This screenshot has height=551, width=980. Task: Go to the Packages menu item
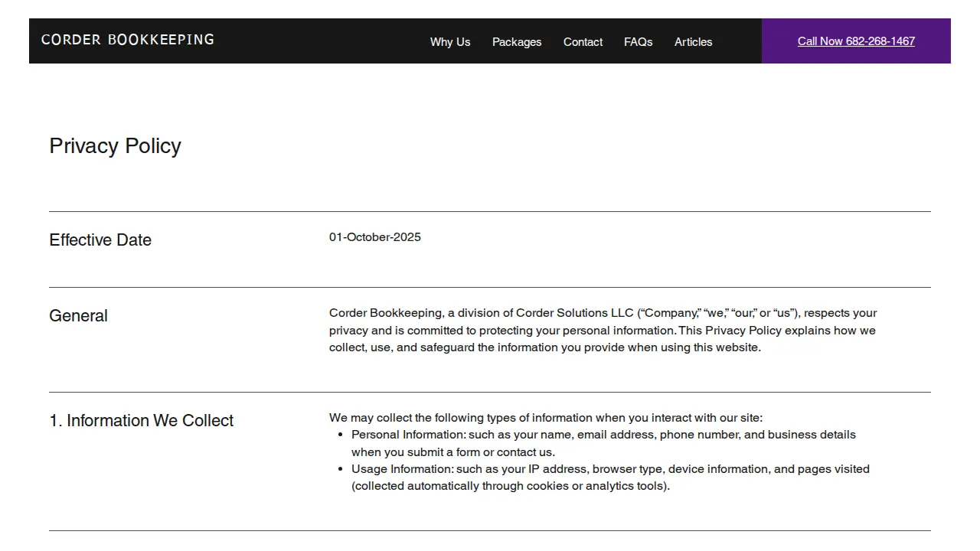pos(517,42)
